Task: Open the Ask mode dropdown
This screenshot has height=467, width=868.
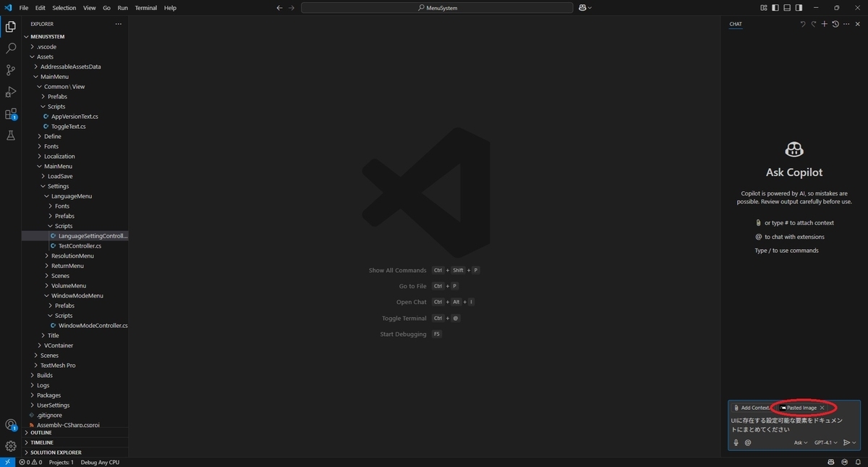Action: (801, 442)
